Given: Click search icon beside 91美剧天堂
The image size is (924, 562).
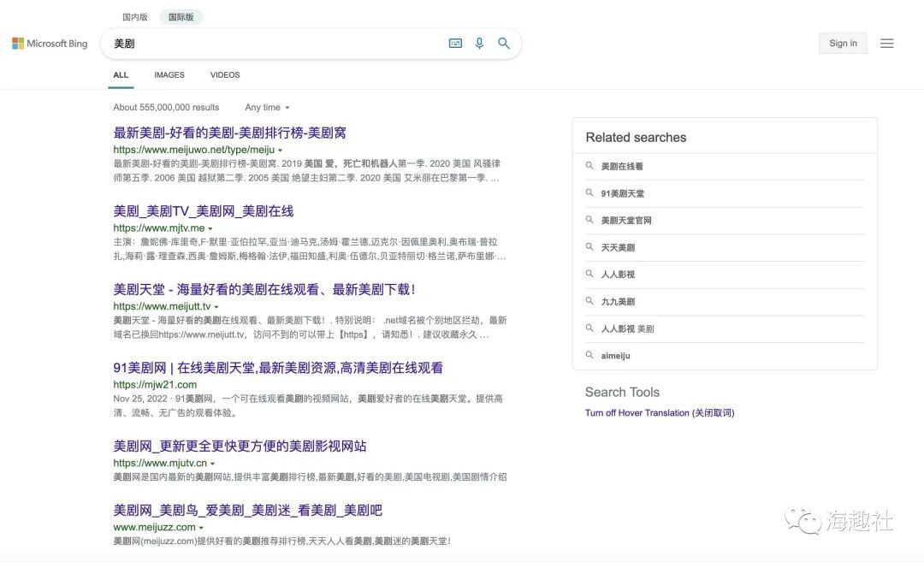Looking at the screenshot, I should point(589,193).
